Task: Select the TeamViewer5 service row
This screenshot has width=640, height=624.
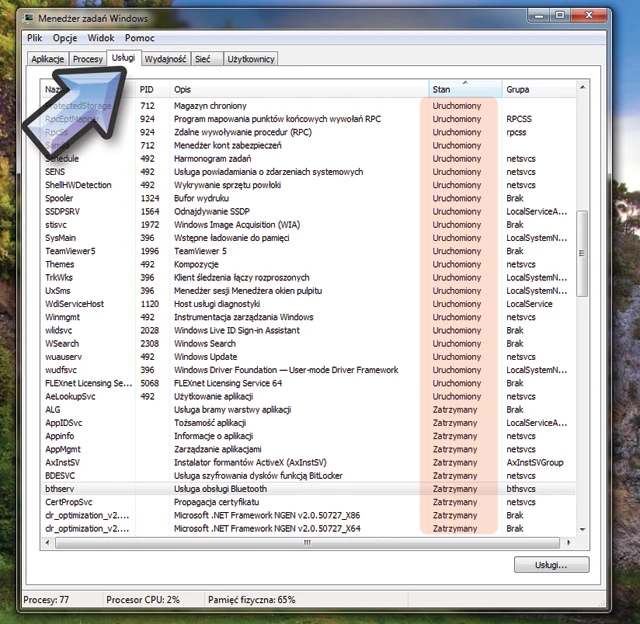Action: click(308, 251)
